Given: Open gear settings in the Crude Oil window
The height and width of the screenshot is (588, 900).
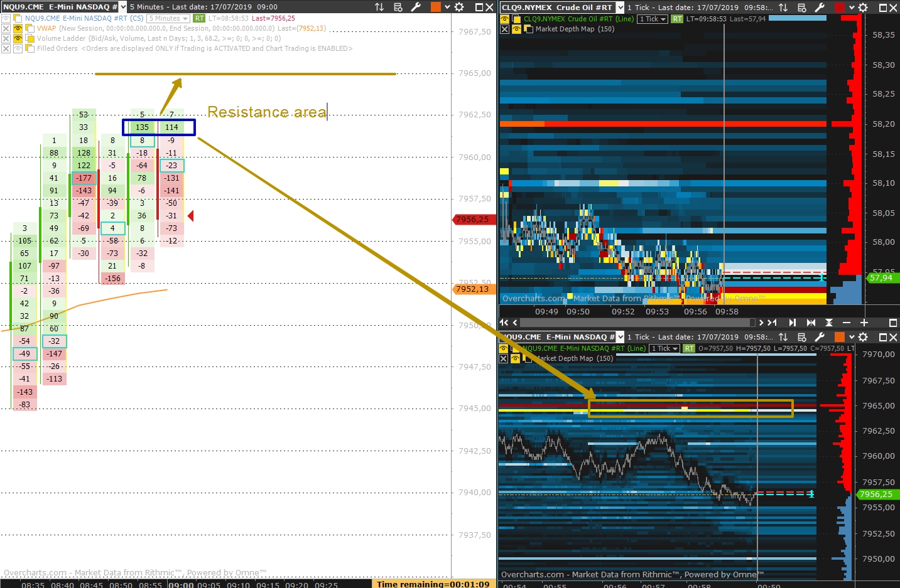Looking at the screenshot, I should [863, 8].
